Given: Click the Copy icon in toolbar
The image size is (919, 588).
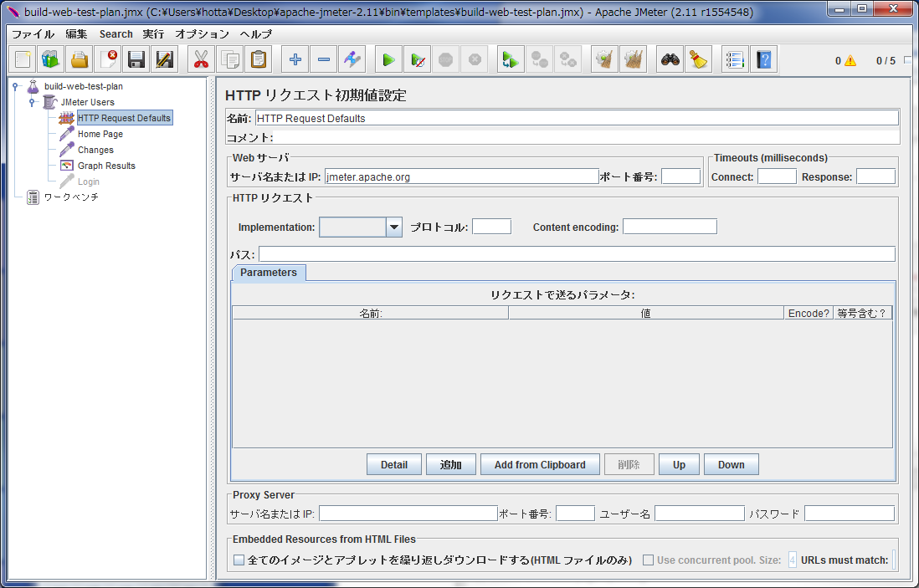Looking at the screenshot, I should (x=229, y=59).
